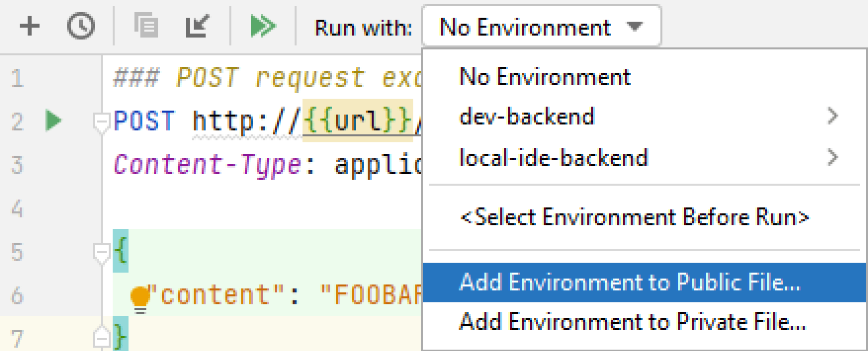Click closing brace fold marker on line 7
The height and width of the screenshot is (351, 868).
tap(101, 338)
